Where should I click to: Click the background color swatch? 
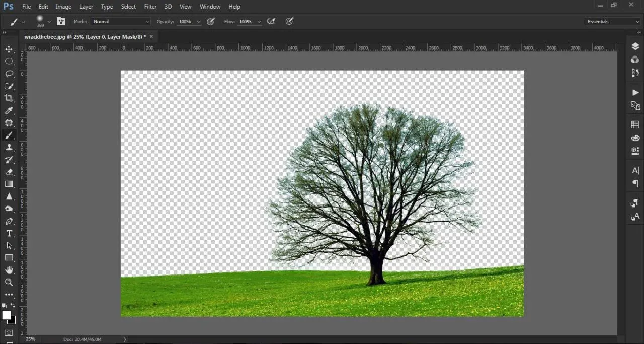point(13,321)
